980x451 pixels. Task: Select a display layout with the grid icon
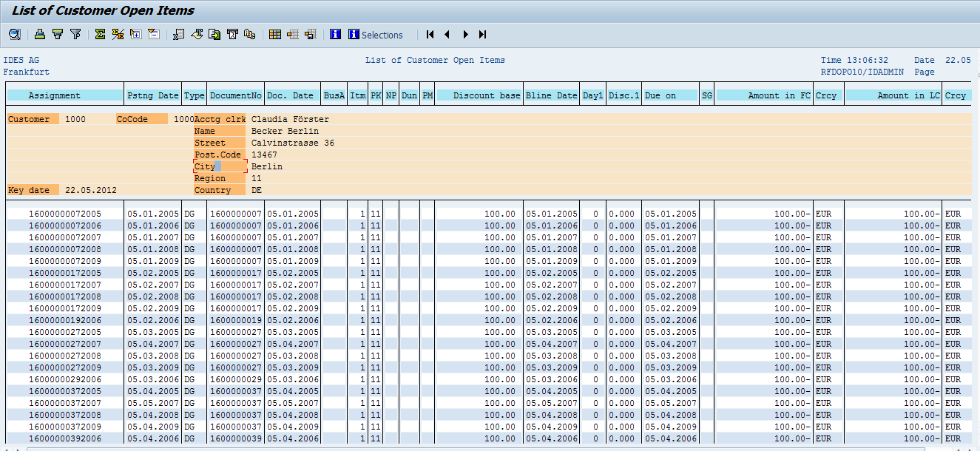(275, 34)
